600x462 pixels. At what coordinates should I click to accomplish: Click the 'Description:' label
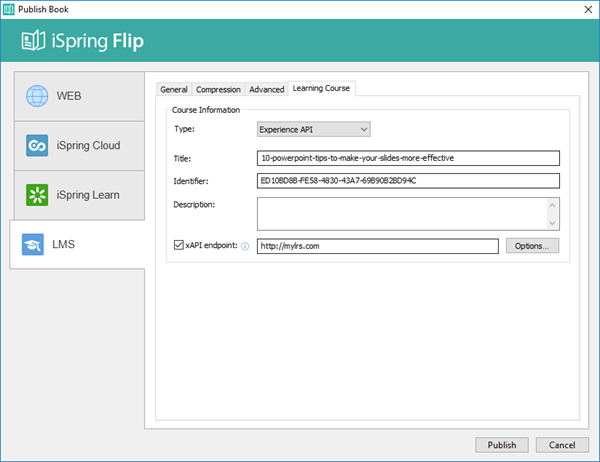tap(194, 204)
